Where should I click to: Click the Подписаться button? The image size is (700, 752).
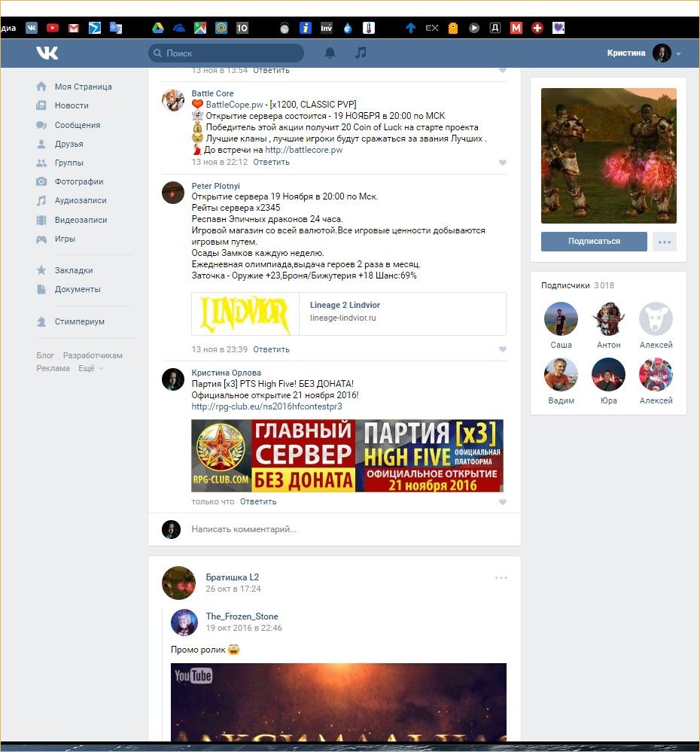pyautogui.click(x=594, y=241)
